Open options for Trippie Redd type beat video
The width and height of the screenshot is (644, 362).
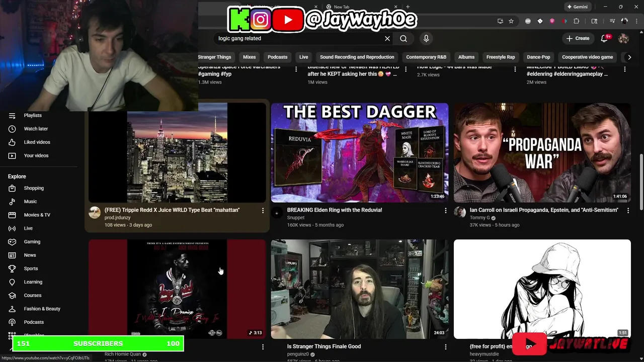(263, 210)
